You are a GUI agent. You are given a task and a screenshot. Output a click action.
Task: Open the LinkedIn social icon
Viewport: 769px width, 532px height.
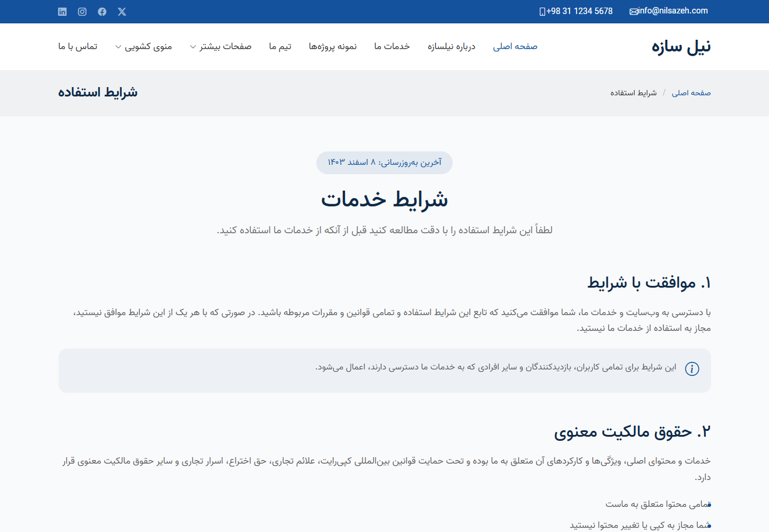(62, 11)
